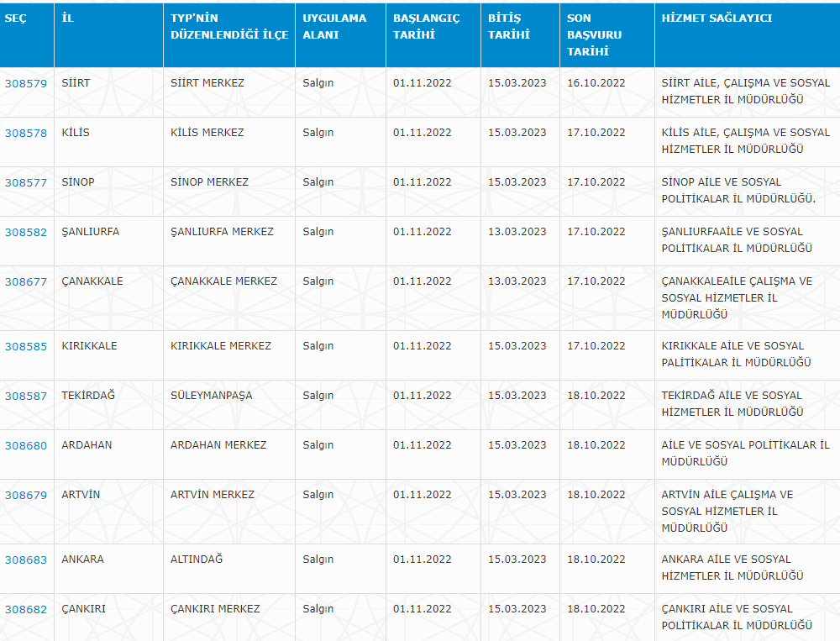Open record link 308579

point(26,84)
